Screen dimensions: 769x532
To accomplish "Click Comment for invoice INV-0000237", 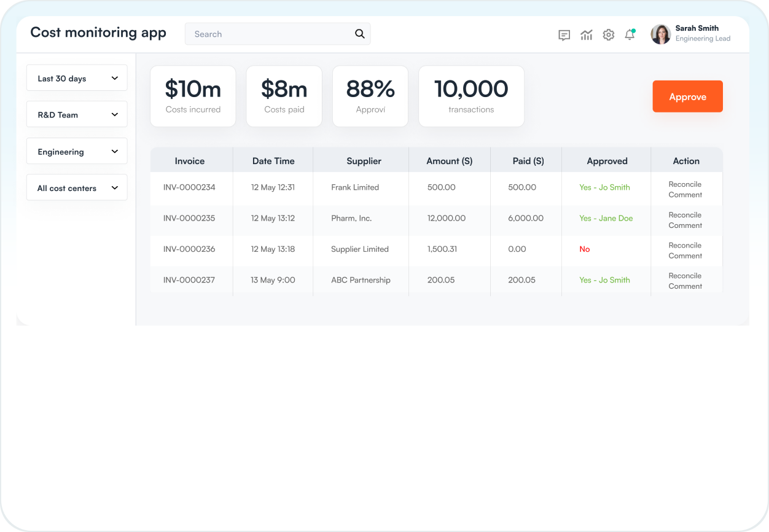I will [685, 286].
